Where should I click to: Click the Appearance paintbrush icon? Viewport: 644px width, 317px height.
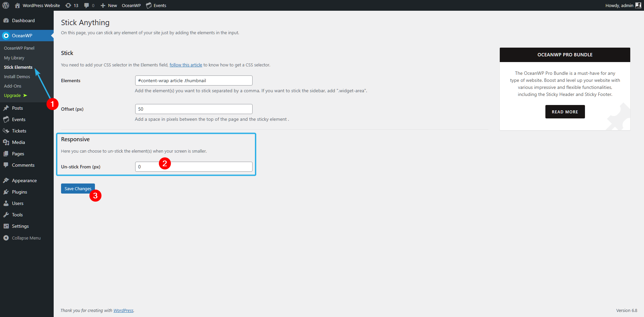pos(6,180)
